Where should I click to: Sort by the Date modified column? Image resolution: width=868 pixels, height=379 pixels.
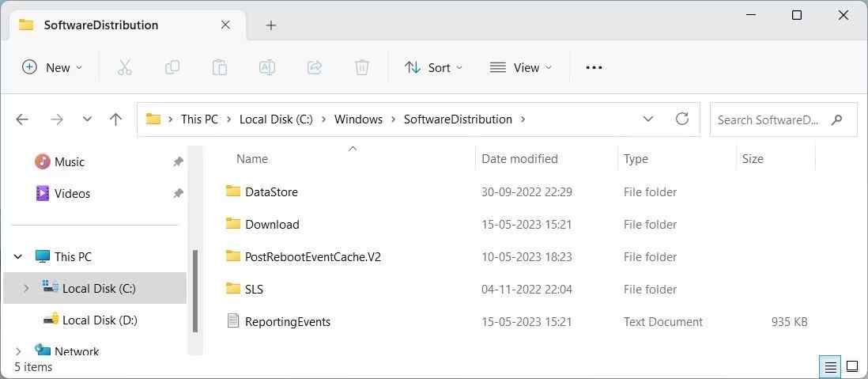pyautogui.click(x=519, y=159)
